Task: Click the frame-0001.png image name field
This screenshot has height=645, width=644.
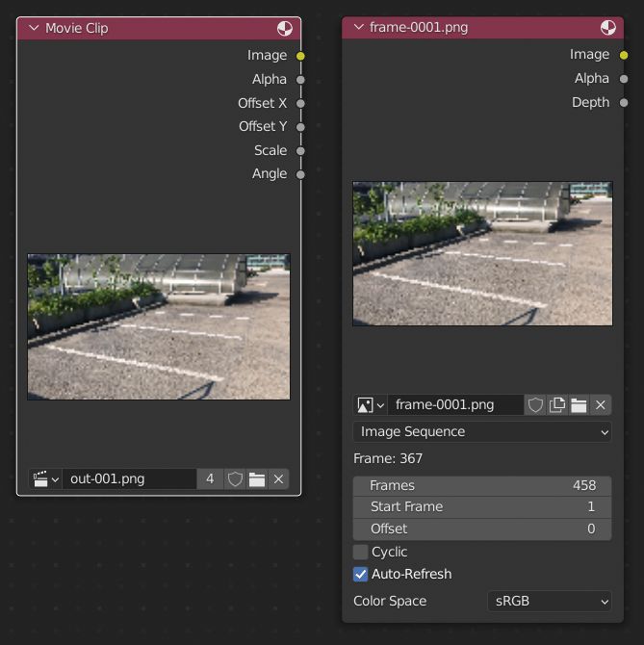Action: [x=455, y=405]
